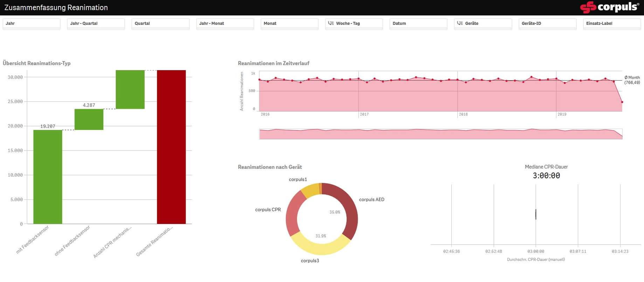Click the 'corpuls CPR' donut label

click(268, 210)
